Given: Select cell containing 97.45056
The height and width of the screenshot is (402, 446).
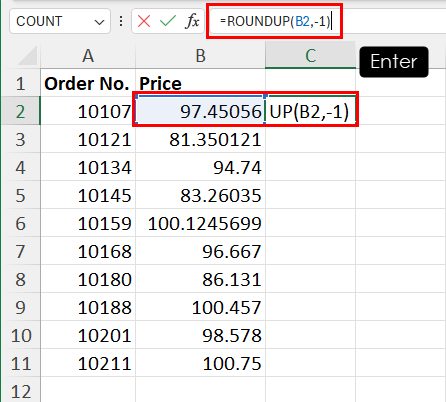Looking at the screenshot, I should point(200,111).
